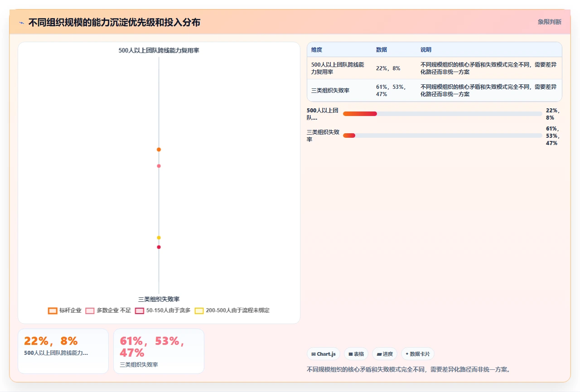This screenshot has height=392, width=580.
Task: Click the orange data point on chart
Action: pyautogui.click(x=159, y=150)
